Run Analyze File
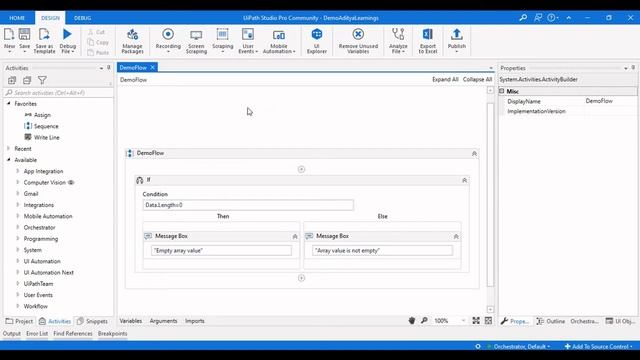The height and width of the screenshot is (360, 640). pos(398,41)
